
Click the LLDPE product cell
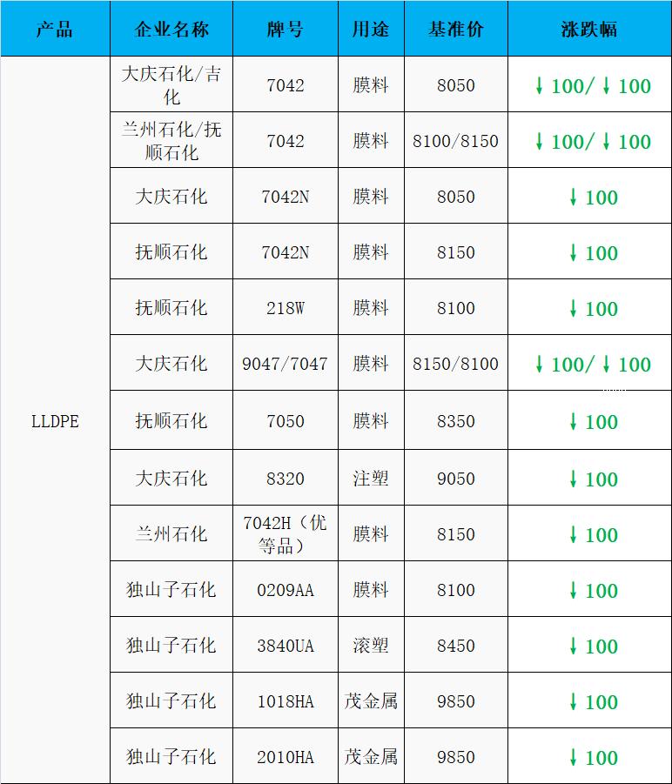55,421
